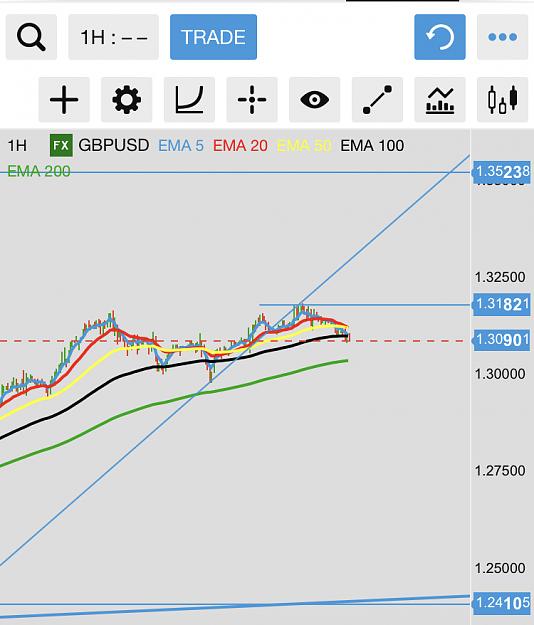This screenshot has height=625, width=534.
Task: Click the GBPUSD symbol label
Action: [114, 145]
